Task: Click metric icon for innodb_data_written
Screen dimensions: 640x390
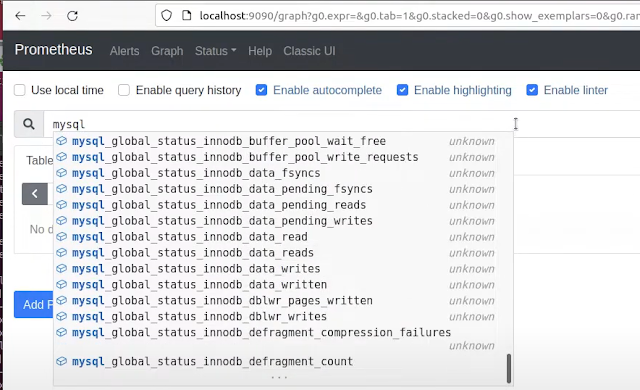Action: [x=62, y=284]
